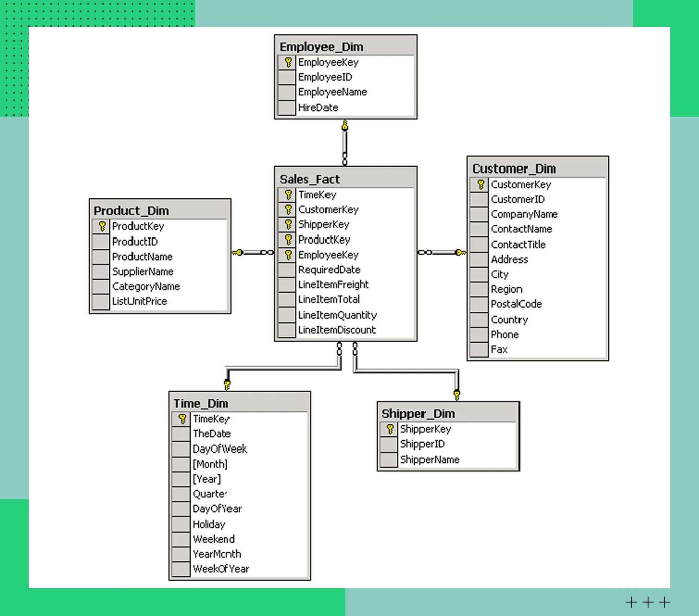Select the key icon beside TimeKey in Sales_Fact
Viewport: 699px width, 616px height.
tap(288, 195)
